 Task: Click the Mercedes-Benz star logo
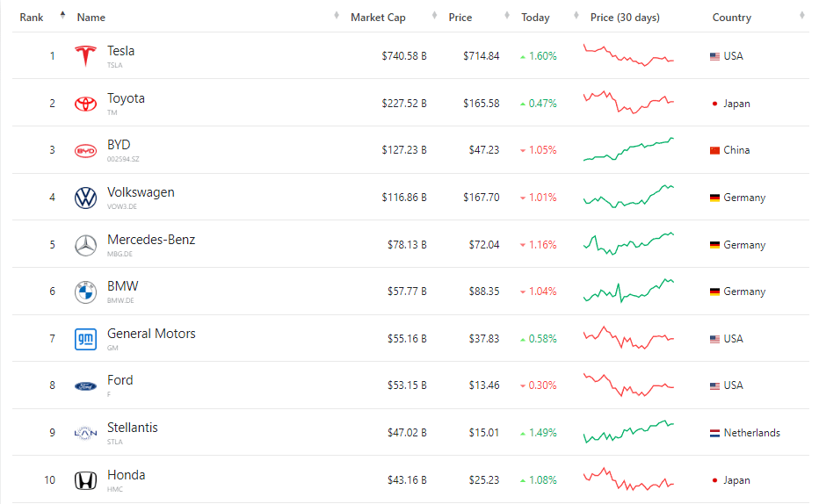(x=85, y=245)
